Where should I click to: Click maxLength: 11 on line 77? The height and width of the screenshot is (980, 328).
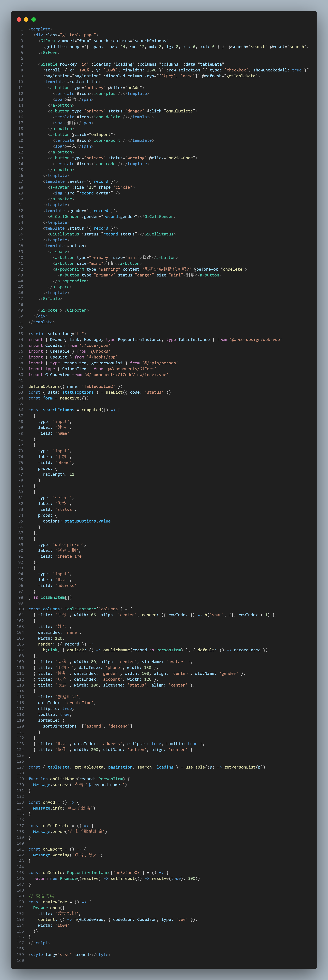[59, 474]
